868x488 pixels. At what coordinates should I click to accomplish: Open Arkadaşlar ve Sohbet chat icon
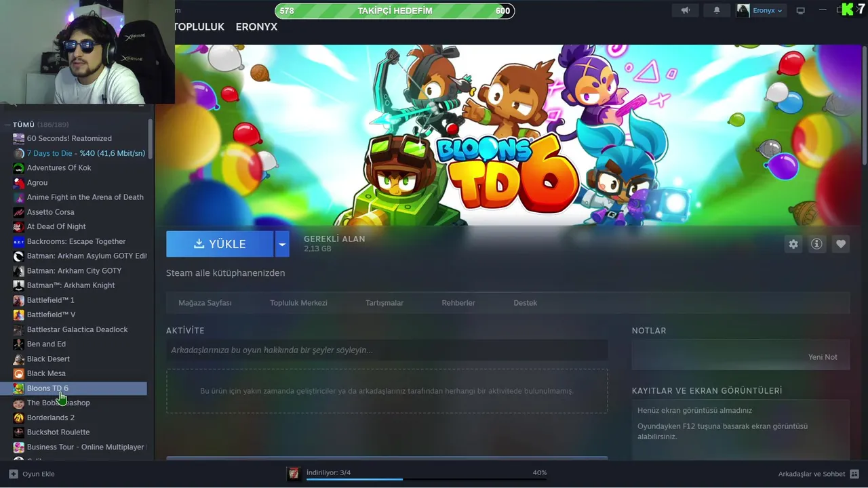[x=854, y=474]
